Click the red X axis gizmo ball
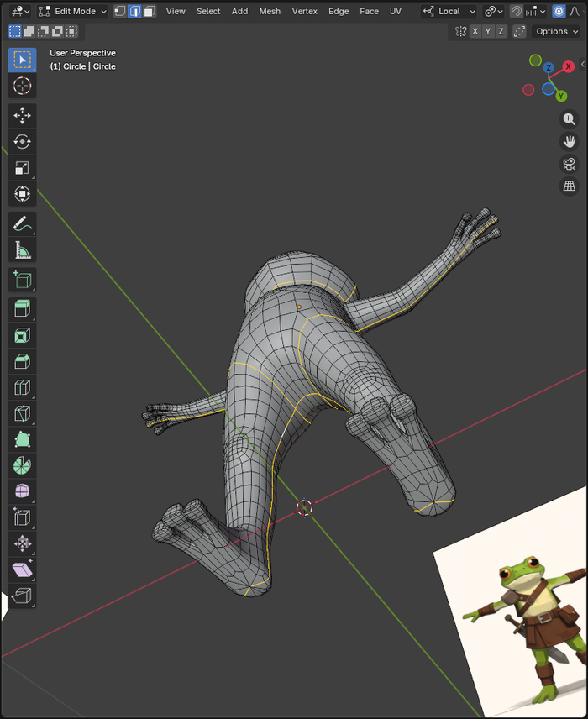 [569, 66]
